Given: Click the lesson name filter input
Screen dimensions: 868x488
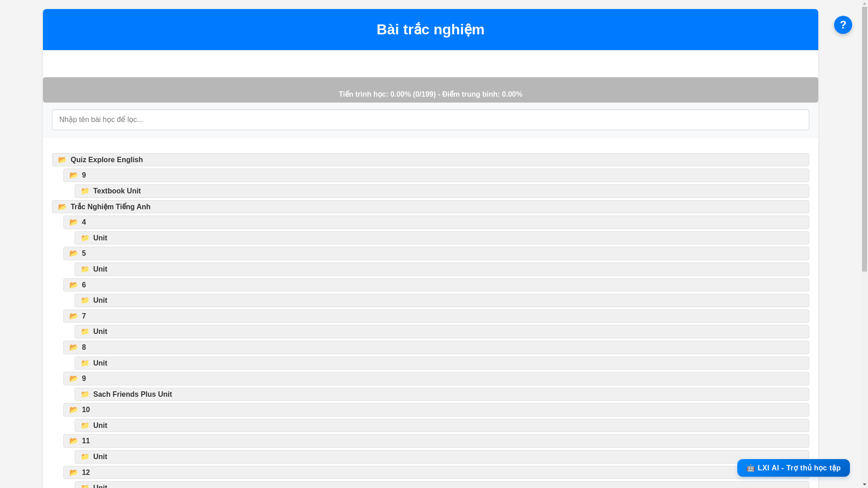Looking at the screenshot, I should (x=430, y=120).
